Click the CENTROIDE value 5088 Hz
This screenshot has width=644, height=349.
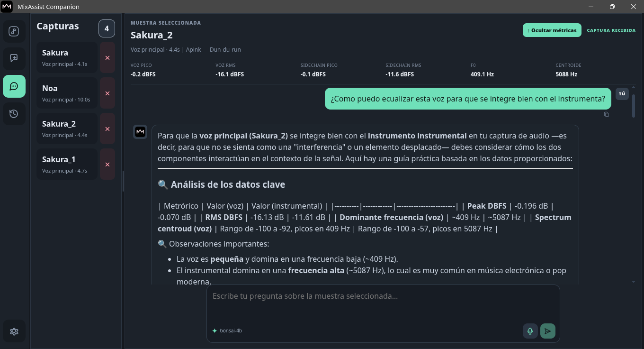(566, 74)
